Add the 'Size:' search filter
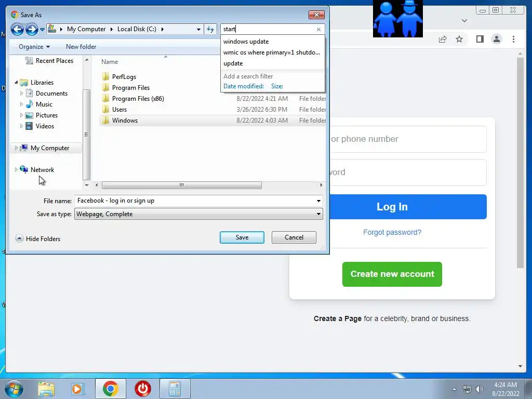The image size is (532, 399). point(277,86)
